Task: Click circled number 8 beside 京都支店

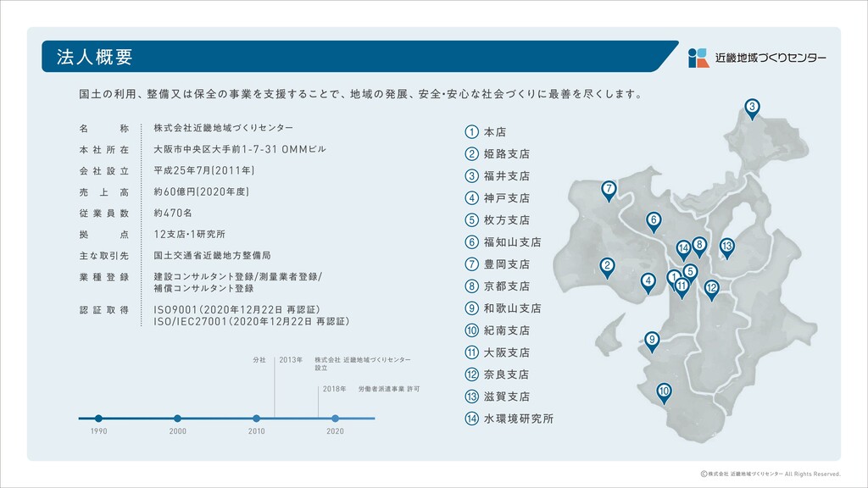Action: 471,286
